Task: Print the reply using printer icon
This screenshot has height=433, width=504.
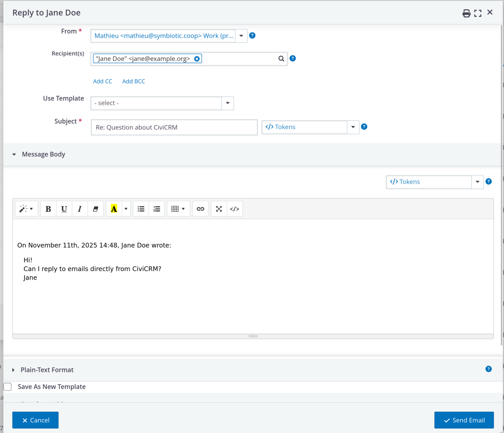Action: 466,13
